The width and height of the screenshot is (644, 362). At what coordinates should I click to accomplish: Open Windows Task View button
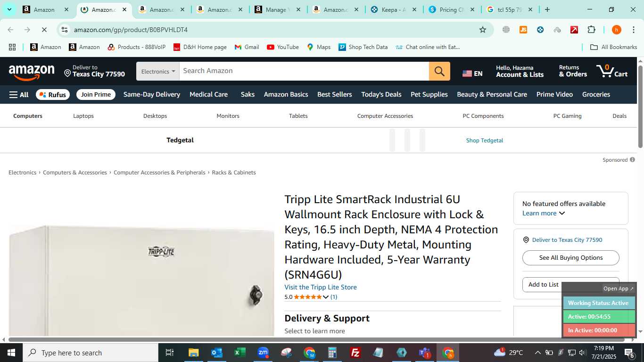click(x=170, y=353)
